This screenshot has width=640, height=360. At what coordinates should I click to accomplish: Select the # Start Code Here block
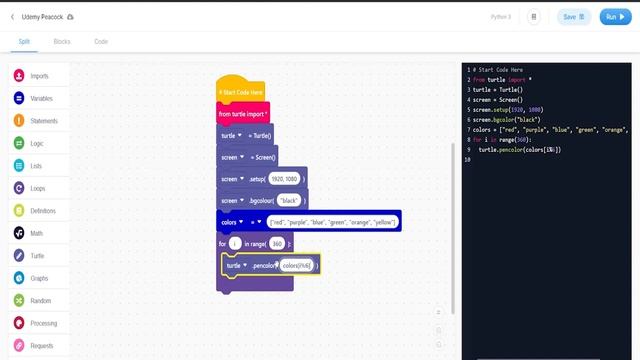tap(240, 92)
